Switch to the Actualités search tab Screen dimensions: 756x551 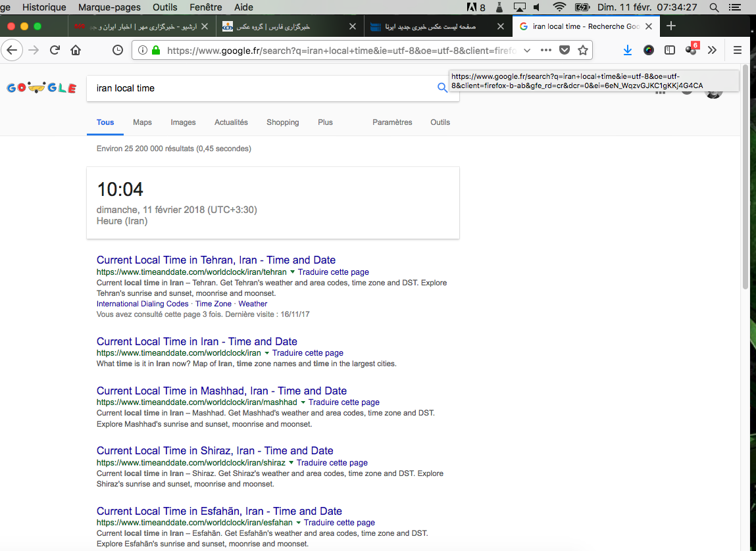pos(231,122)
